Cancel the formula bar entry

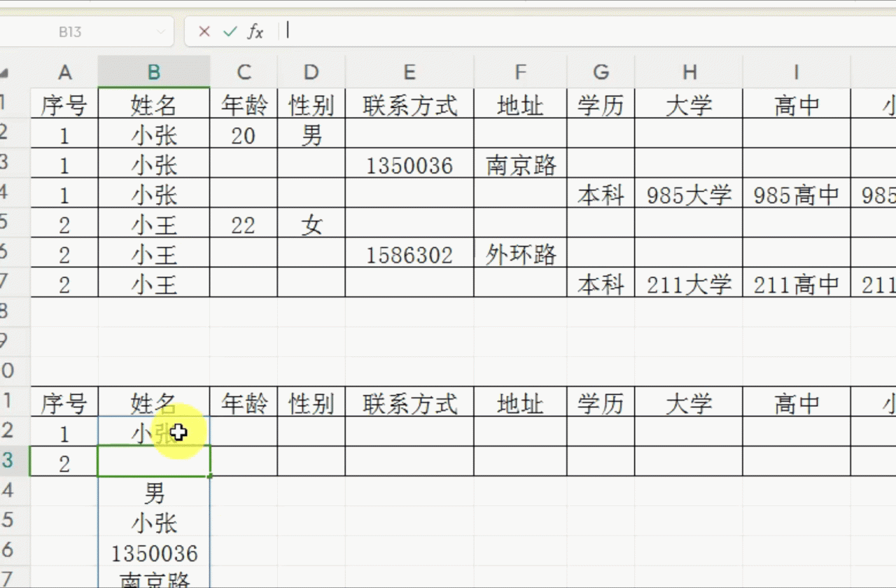(204, 31)
